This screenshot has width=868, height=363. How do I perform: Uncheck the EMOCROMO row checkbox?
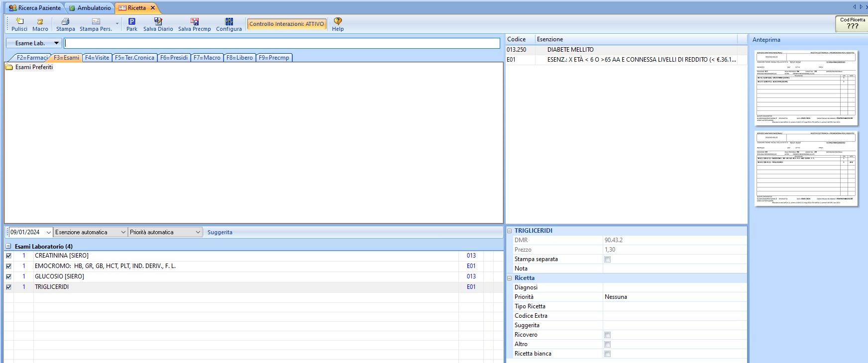pyautogui.click(x=8, y=266)
